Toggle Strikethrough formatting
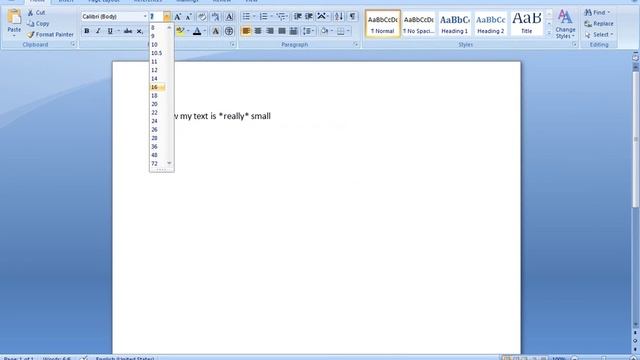This screenshot has height=360, width=640. [128, 31]
